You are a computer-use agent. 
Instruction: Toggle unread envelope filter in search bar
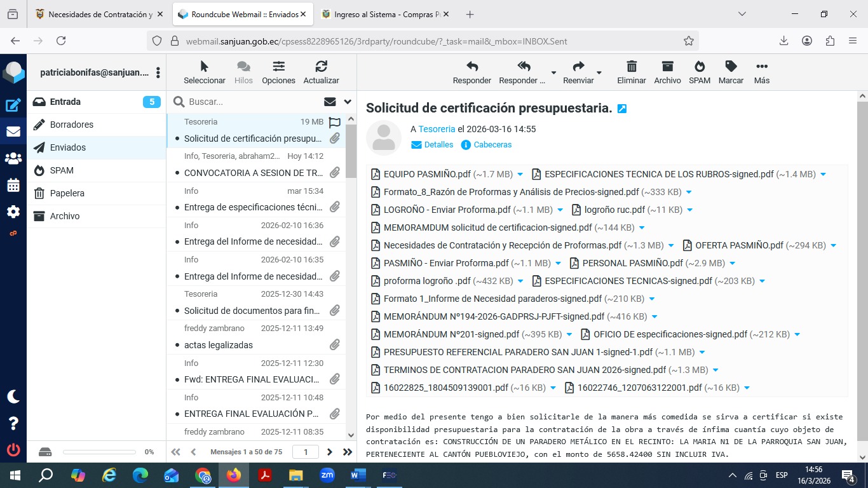pos(330,102)
